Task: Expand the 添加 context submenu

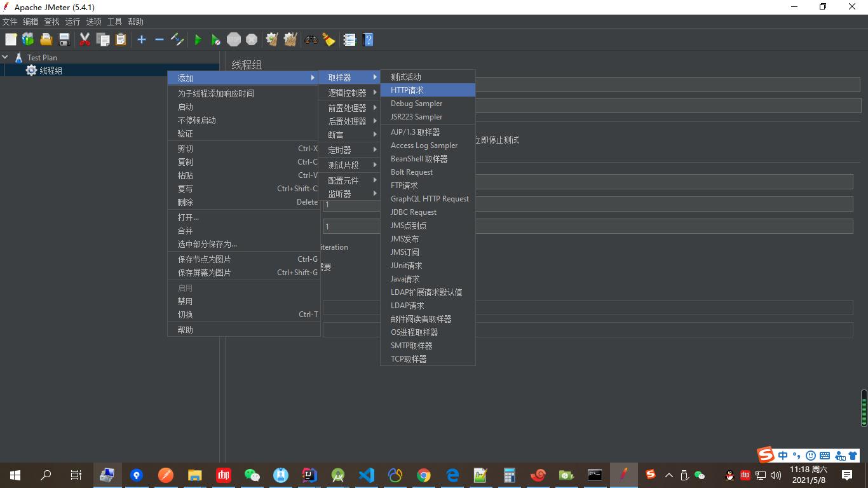Action: 243,78
